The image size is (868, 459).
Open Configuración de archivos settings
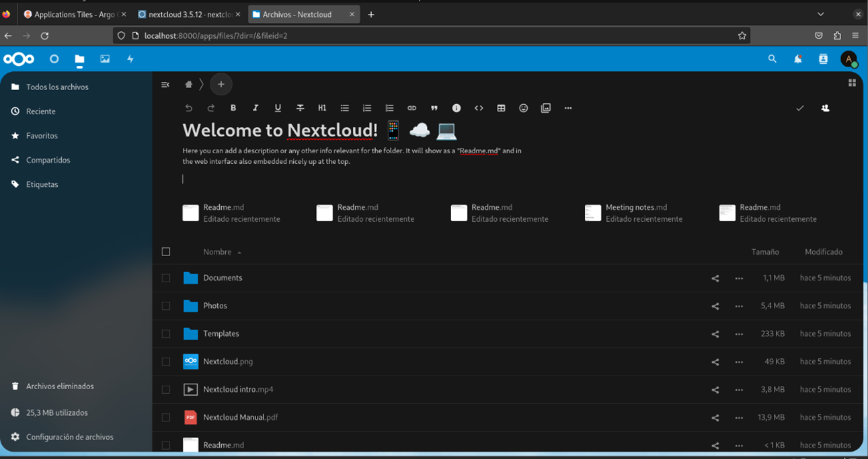point(69,437)
